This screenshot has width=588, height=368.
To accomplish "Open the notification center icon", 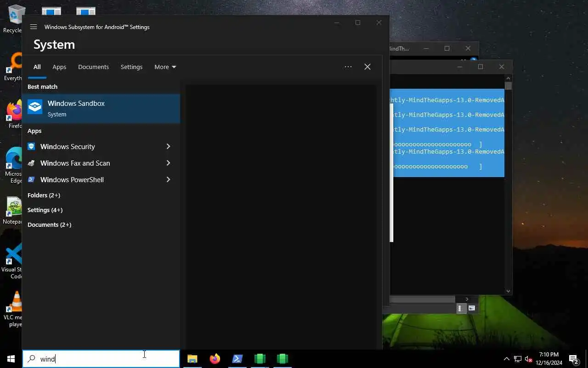I will click(x=573, y=359).
